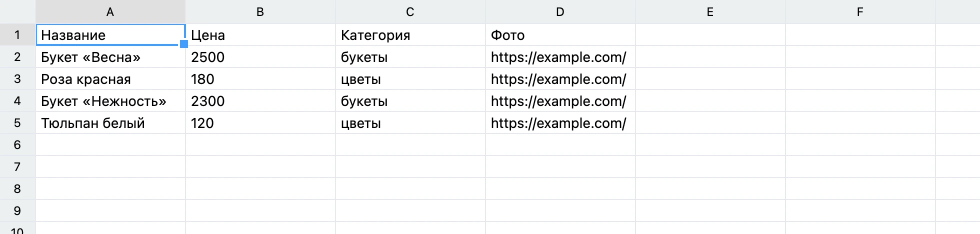
Task: Select the column E header
Action: (x=710, y=12)
